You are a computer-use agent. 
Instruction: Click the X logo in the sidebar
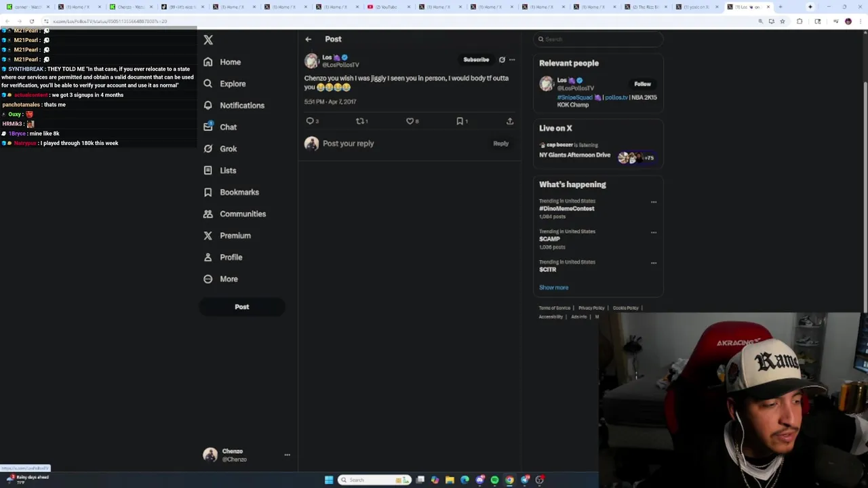tap(208, 40)
